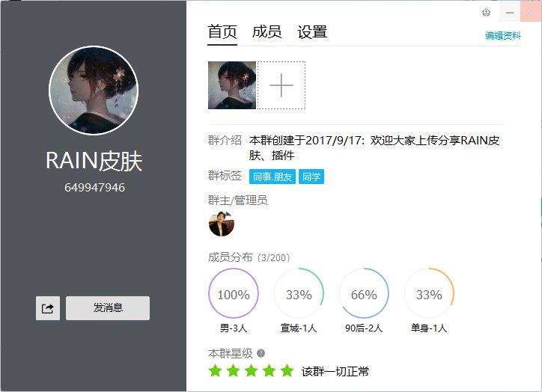The image size is (542, 392).
Task: Click the 66% 90后 distribution circle
Action: 364,293
